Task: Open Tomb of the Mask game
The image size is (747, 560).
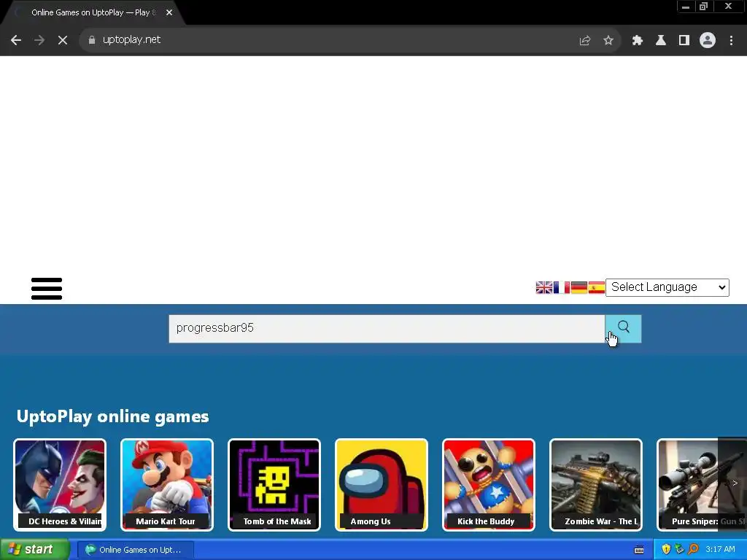Action: point(274,484)
